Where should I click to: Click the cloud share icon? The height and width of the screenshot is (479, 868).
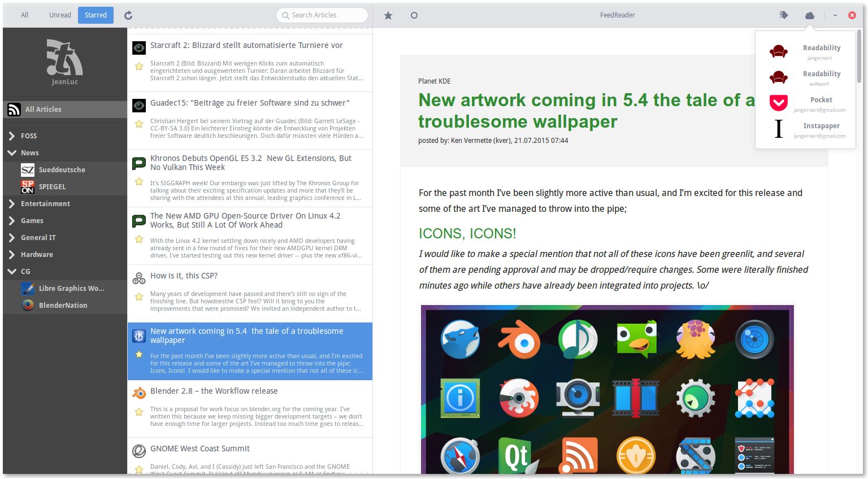810,15
